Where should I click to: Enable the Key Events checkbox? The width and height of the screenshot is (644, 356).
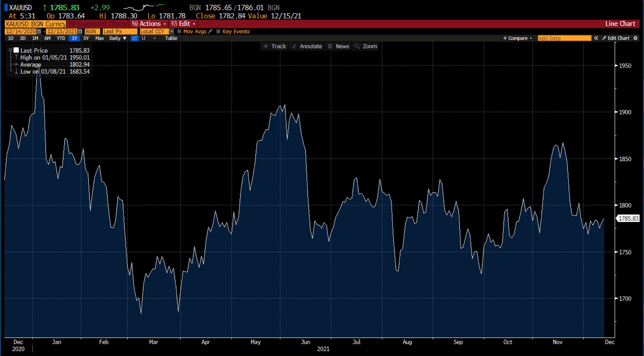pos(219,32)
